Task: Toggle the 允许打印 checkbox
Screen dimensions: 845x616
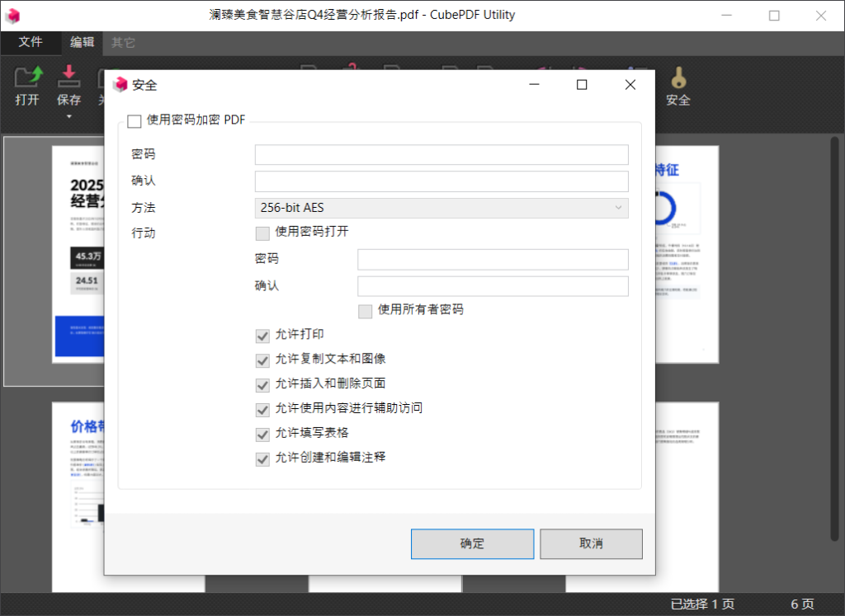Action: point(262,336)
